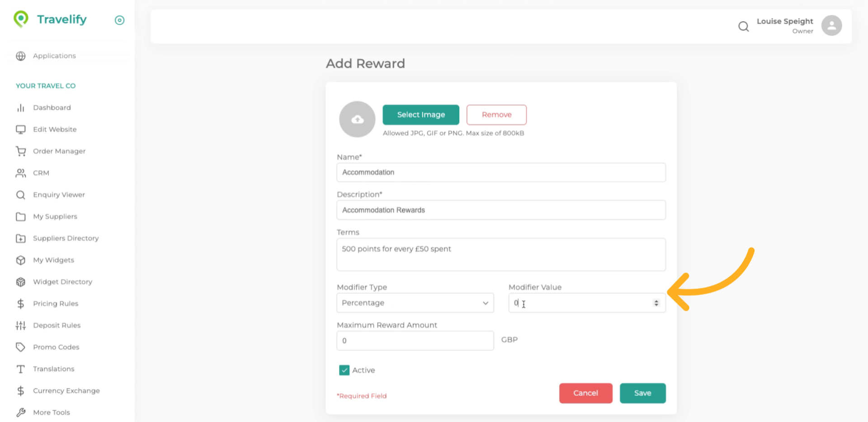Focus the Maximum Reward Amount field

click(415, 341)
